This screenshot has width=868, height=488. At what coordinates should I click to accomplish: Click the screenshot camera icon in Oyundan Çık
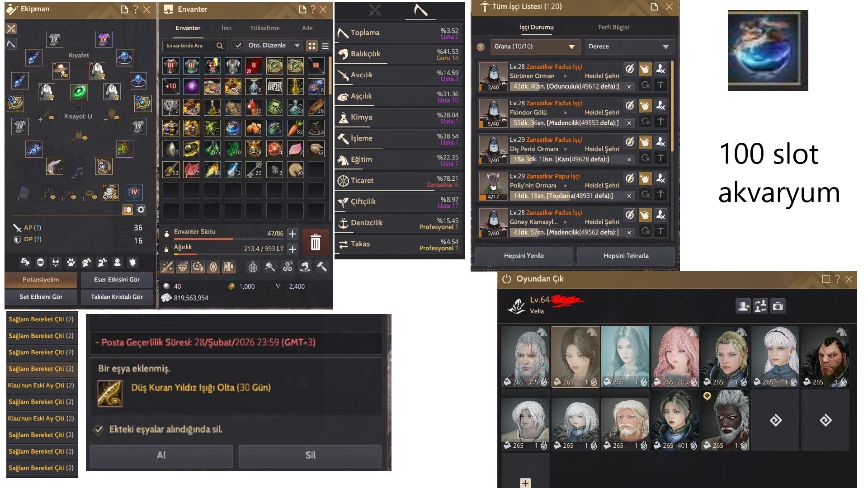pos(778,306)
